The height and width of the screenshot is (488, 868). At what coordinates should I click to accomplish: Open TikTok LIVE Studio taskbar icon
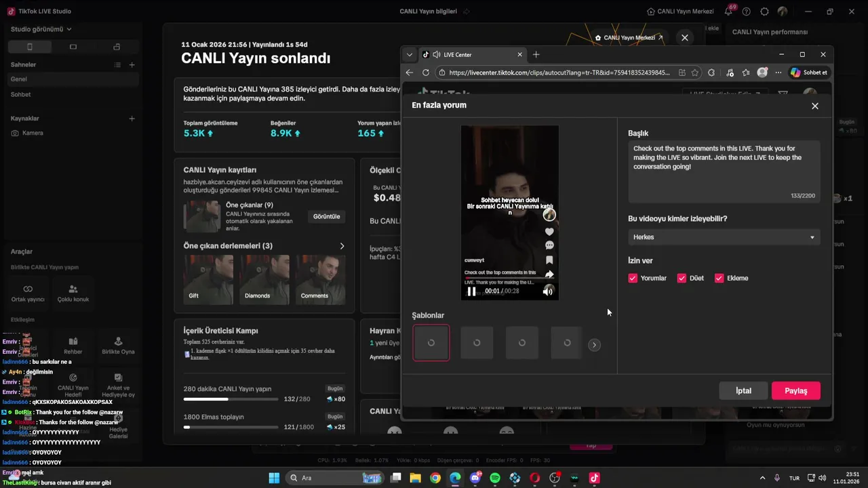pos(595,478)
